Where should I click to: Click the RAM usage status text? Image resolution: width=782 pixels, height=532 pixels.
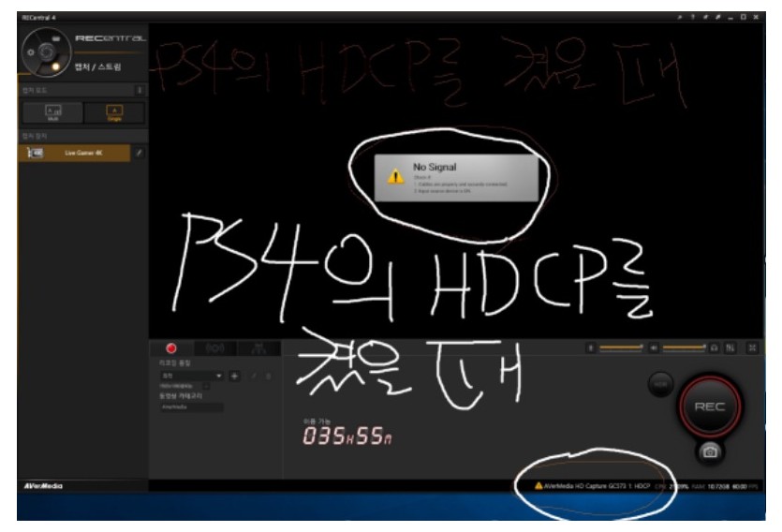tap(711, 487)
